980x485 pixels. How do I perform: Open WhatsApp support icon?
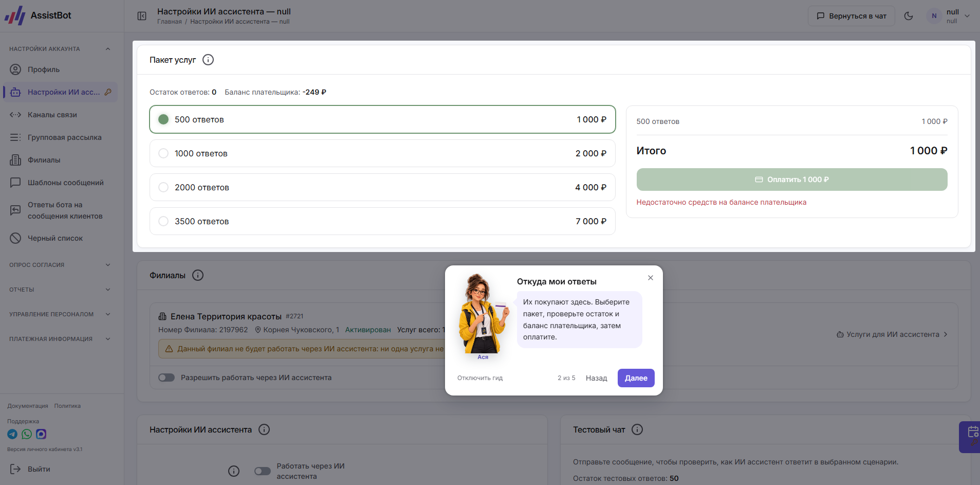tap(27, 434)
